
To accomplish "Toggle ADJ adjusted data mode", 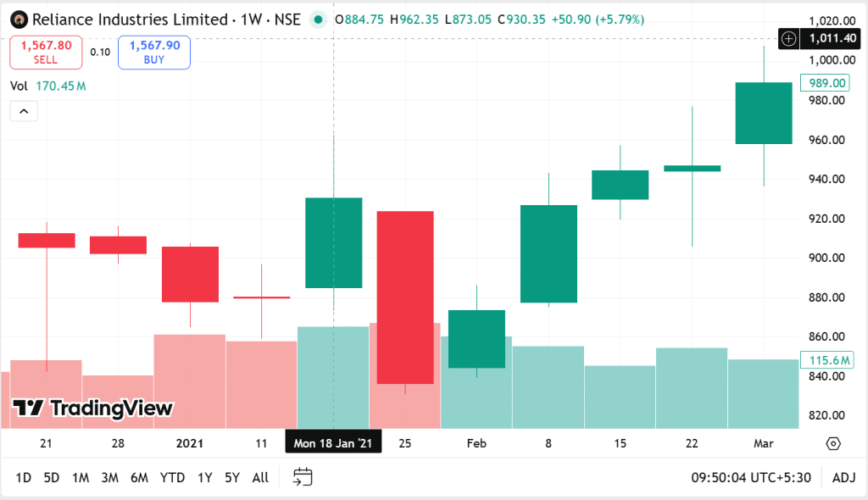I will click(843, 477).
